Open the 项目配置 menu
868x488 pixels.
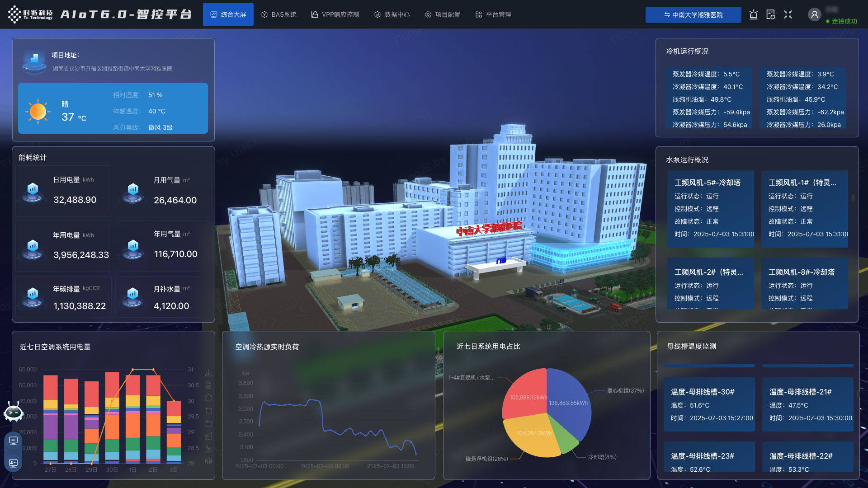pyautogui.click(x=443, y=14)
